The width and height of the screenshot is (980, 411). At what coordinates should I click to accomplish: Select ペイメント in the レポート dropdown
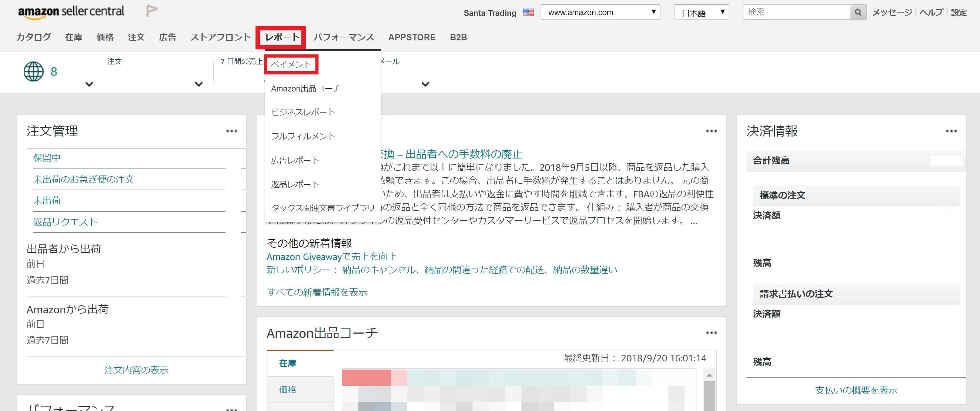[x=291, y=64]
